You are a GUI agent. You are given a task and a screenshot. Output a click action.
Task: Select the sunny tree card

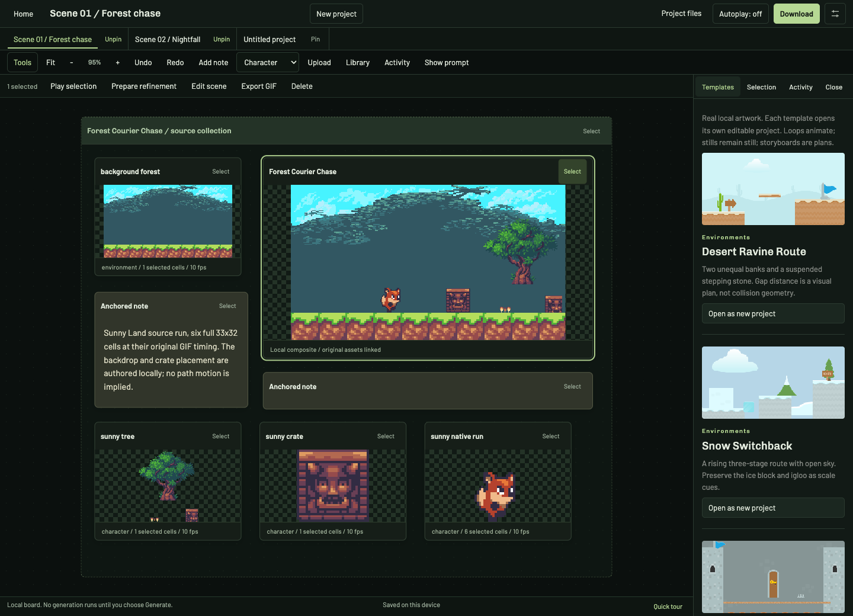221,436
